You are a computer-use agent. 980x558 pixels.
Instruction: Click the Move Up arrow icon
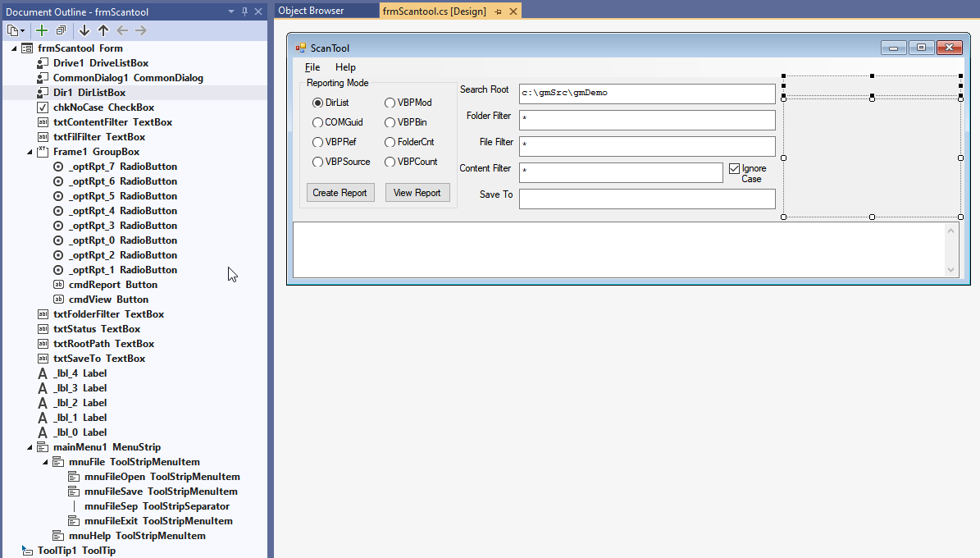(103, 30)
